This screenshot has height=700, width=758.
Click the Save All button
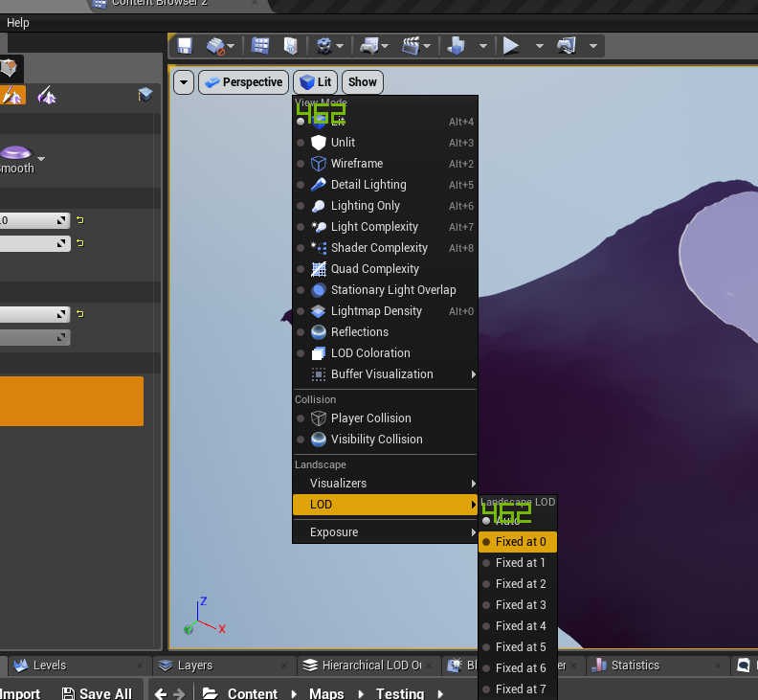click(98, 693)
